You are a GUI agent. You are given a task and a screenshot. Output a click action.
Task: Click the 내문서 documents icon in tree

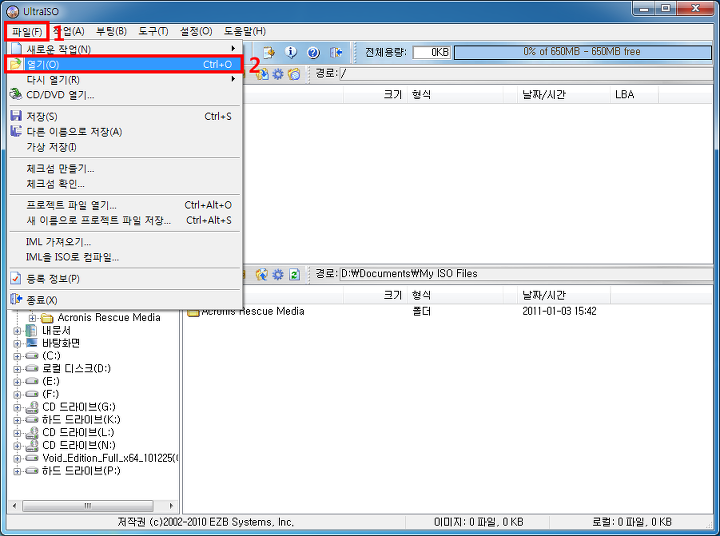31,330
